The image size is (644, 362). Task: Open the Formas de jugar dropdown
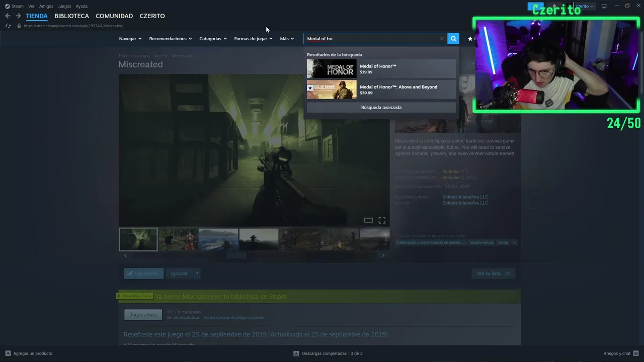253,39
